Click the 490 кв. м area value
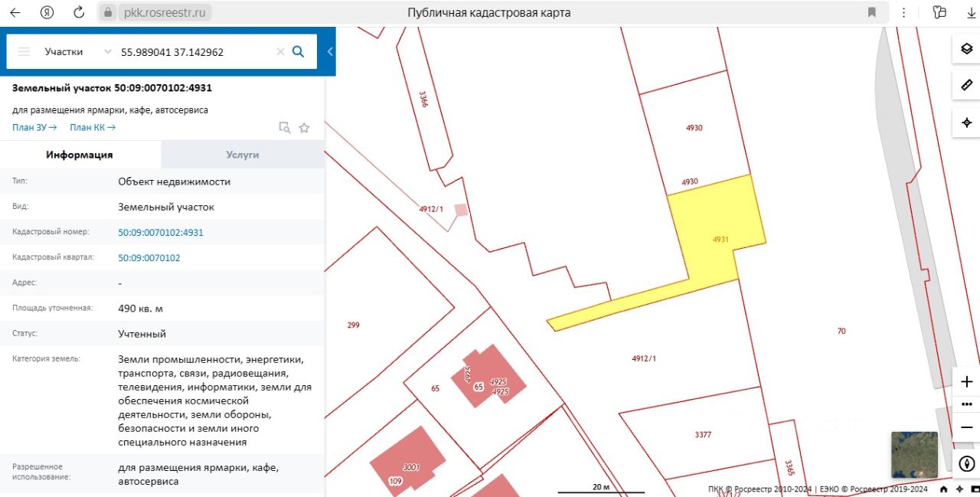 point(140,309)
